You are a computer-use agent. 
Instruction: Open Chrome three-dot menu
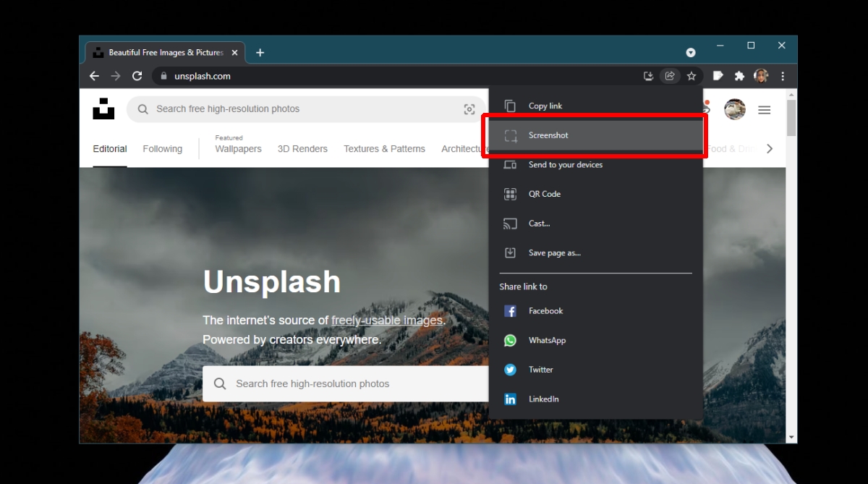[783, 76]
